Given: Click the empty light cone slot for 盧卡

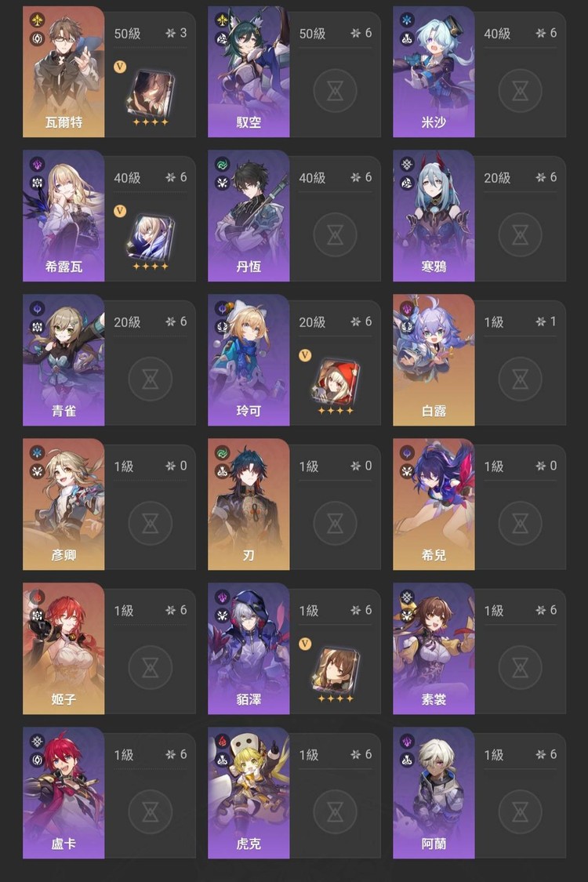Looking at the screenshot, I should click(x=150, y=811).
